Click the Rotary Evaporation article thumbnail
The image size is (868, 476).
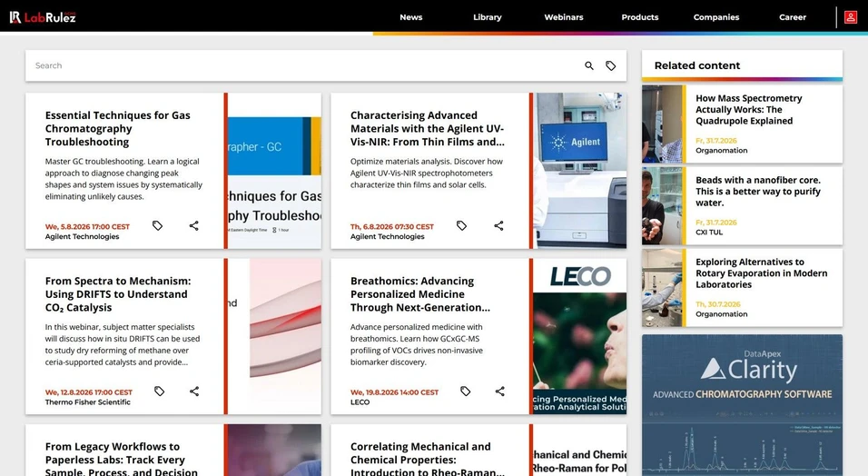[662, 288]
